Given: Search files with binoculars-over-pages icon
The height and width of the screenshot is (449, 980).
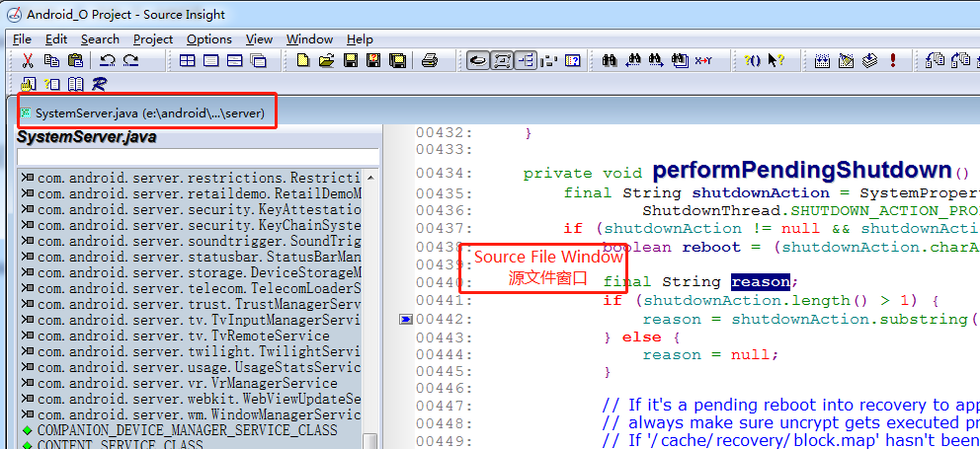Looking at the screenshot, I should (680, 60).
